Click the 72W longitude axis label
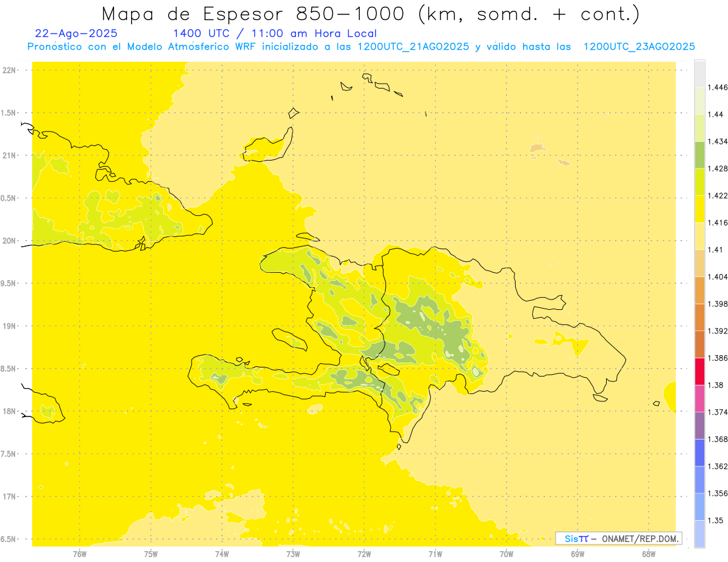728x562 pixels. (x=364, y=554)
